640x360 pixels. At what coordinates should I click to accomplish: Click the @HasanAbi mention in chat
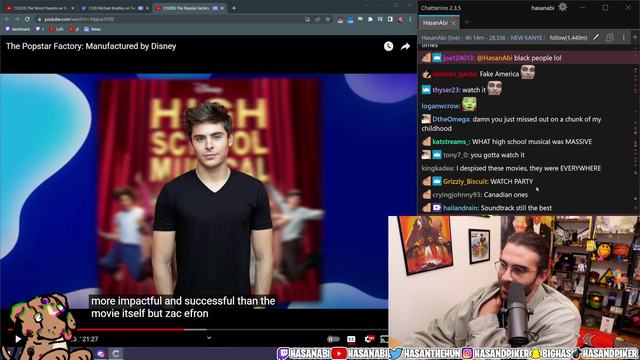[494, 58]
